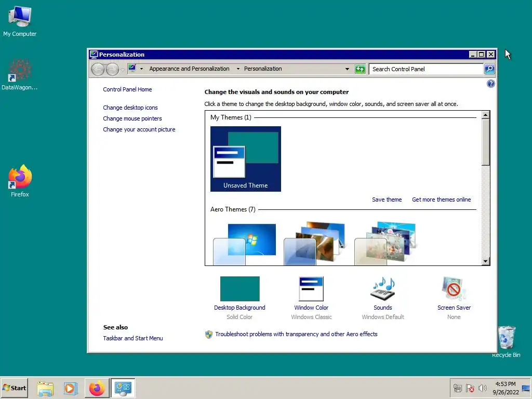The height and width of the screenshot is (399, 532).
Task: Open Windows Media Player from the taskbar
Action: [x=70, y=388]
